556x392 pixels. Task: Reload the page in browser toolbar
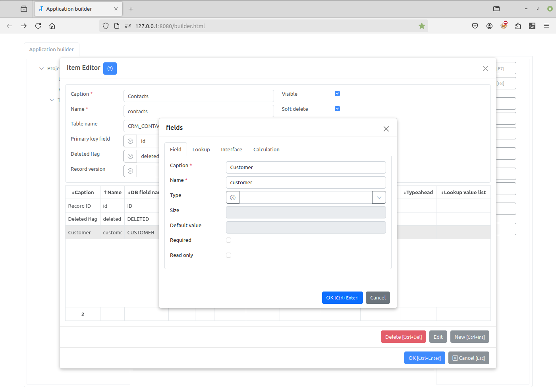[x=38, y=26]
